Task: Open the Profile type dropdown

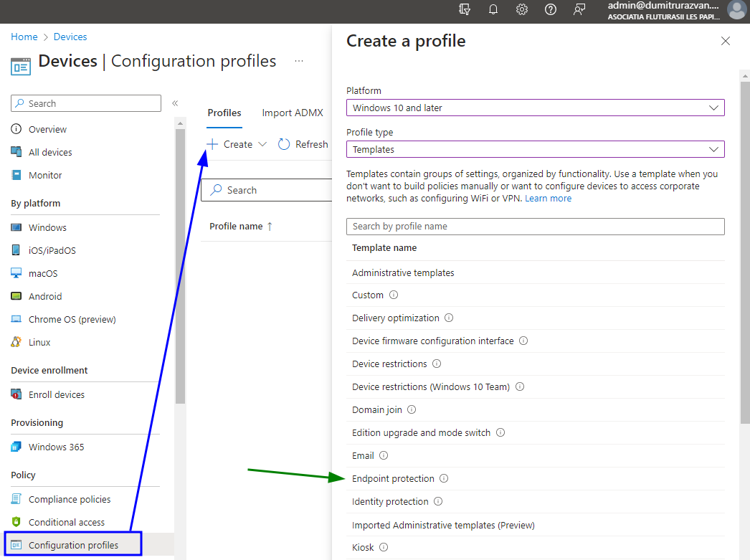Action: (535, 149)
